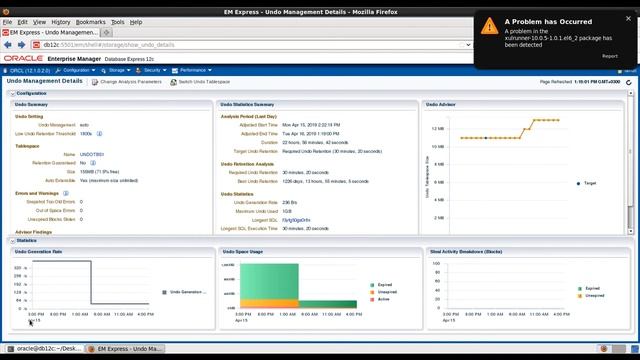Screen dimensions: 640x360
Task: Click the Expired legend swatch in Steal Activity Breakdown
Action: pyautogui.click(x=580, y=289)
